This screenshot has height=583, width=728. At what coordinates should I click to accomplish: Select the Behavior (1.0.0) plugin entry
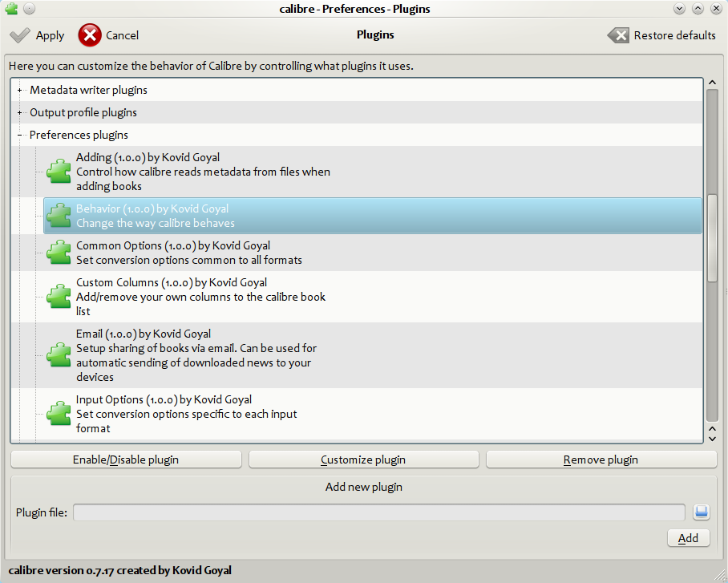(x=373, y=216)
